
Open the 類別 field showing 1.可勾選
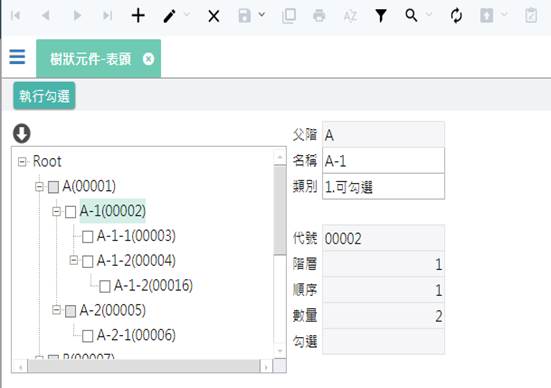point(383,187)
